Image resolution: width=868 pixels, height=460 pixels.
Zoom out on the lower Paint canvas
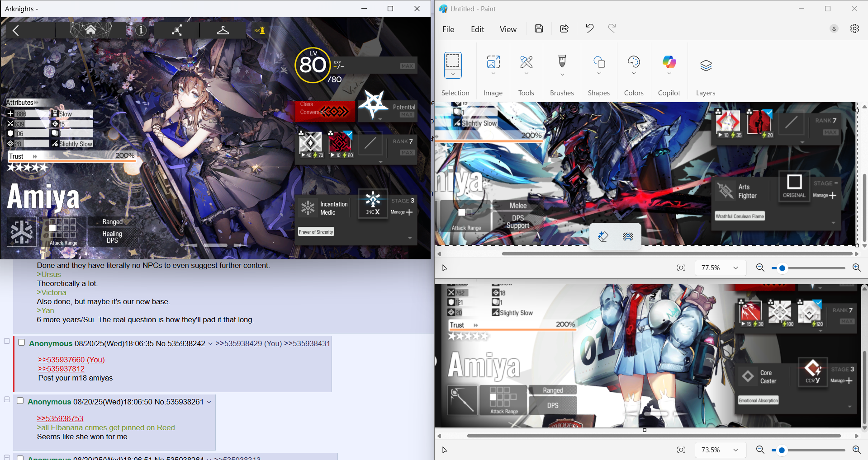pos(760,450)
